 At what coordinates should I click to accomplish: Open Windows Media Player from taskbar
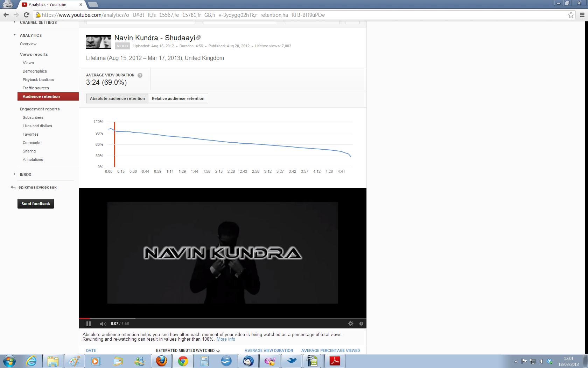coord(96,361)
